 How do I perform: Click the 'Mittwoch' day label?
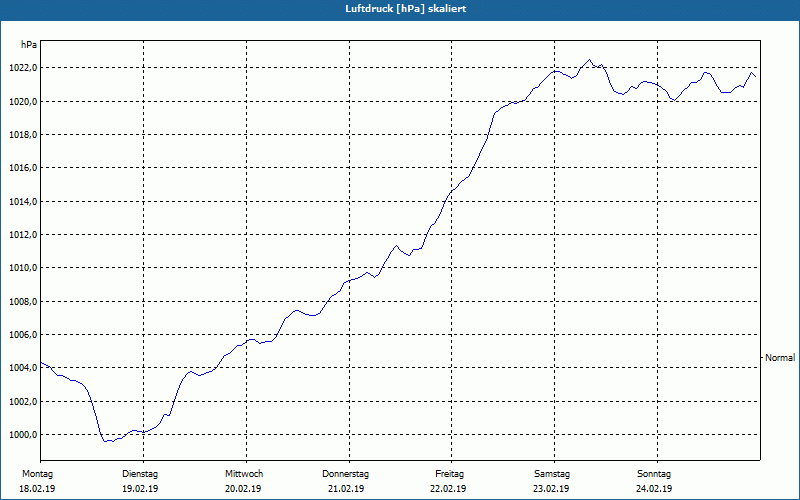(x=244, y=474)
